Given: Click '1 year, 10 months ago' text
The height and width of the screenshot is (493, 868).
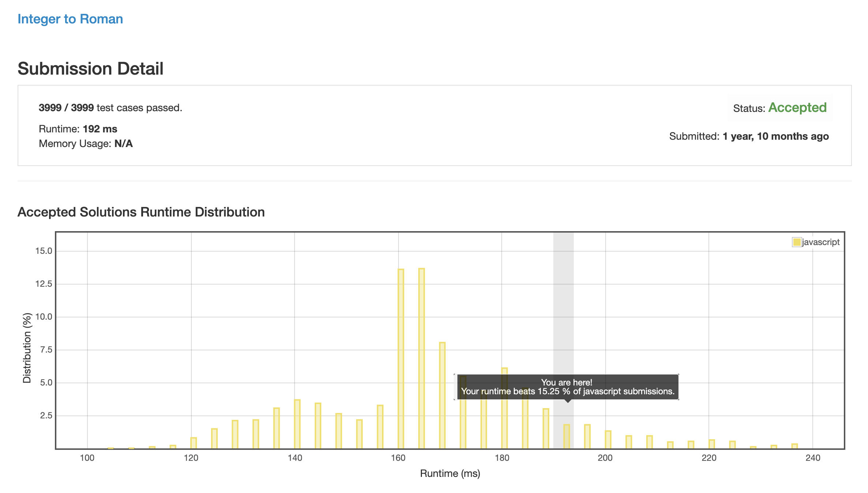Looking at the screenshot, I should click(x=776, y=136).
